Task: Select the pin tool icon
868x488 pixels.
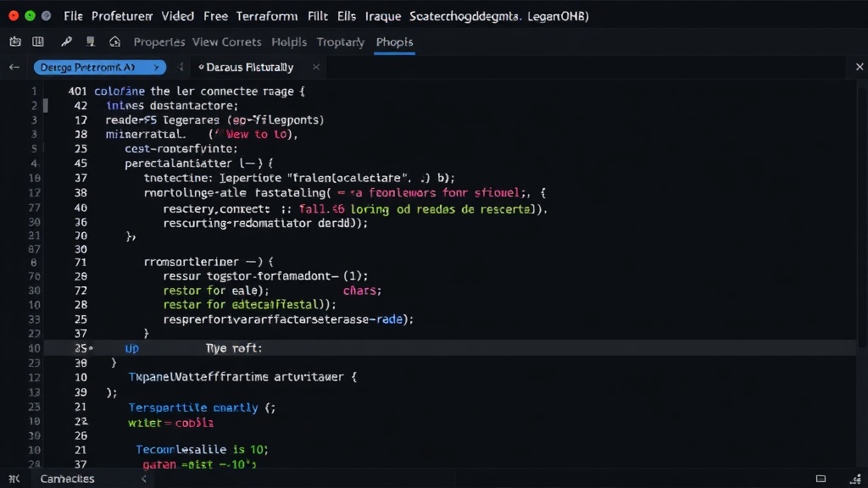Action: pos(66,42)
